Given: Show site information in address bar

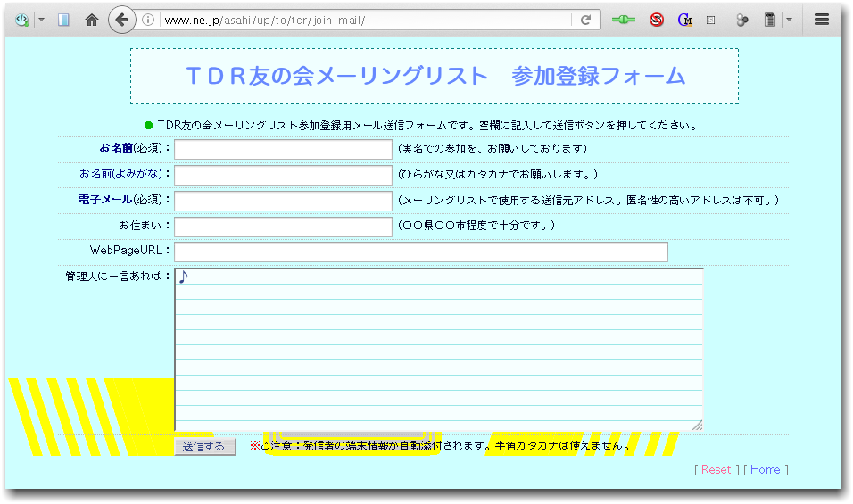Looking at the screenshot, I should coord(148,20).
